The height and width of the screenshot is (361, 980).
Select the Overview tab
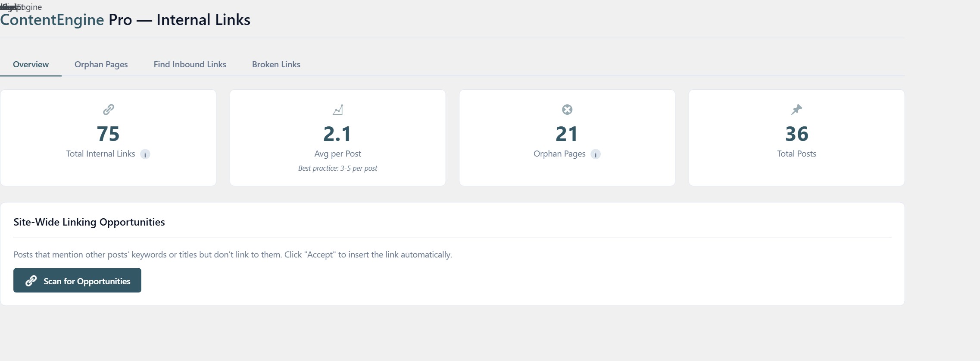(x=31, y=64)
